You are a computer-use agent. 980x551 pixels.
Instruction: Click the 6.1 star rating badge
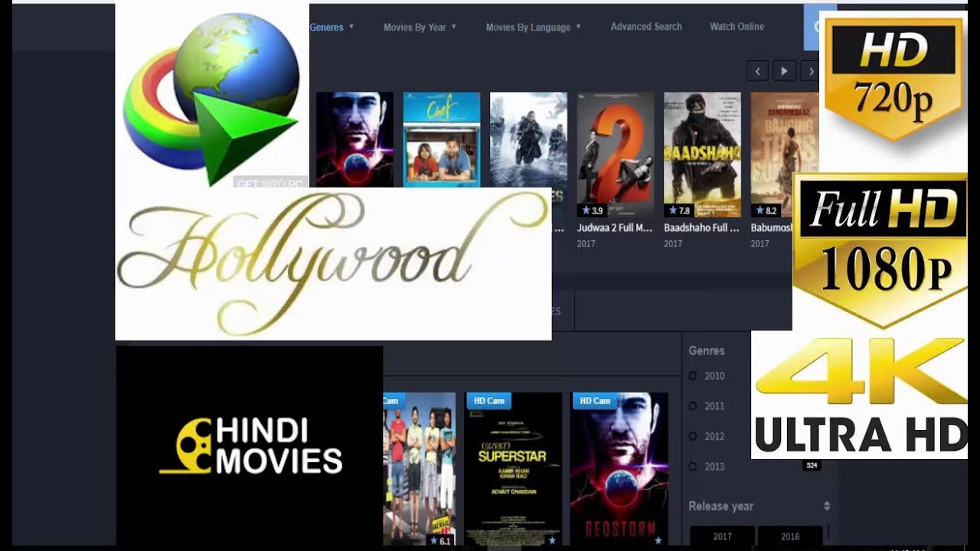point(439,540)
